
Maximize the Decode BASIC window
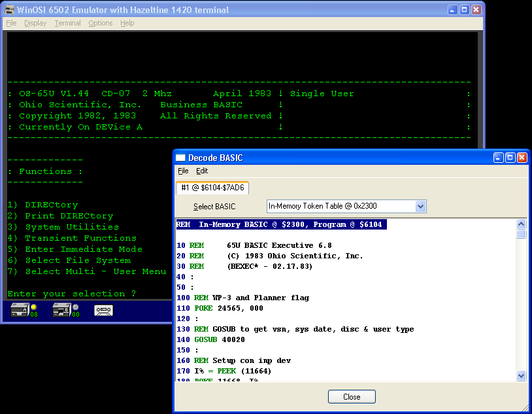click(510, 158)
